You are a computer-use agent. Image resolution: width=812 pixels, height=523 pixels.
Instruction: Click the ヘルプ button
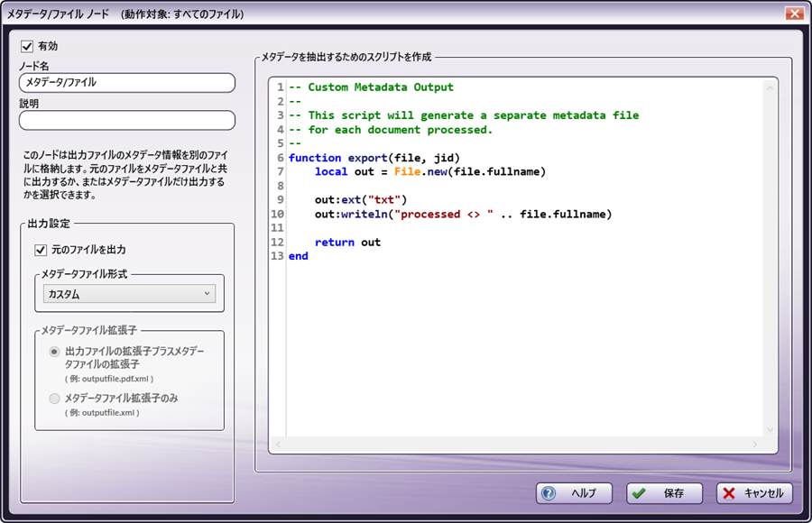[x=574, y=493]
